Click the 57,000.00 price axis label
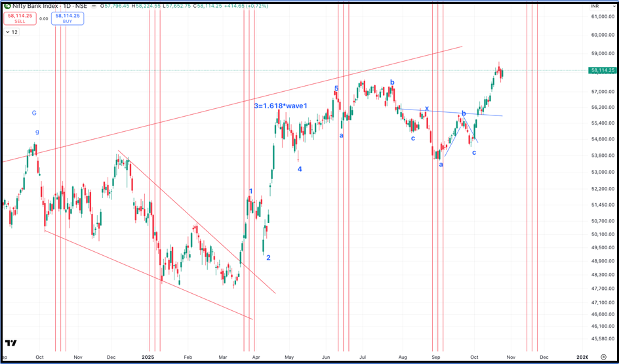Viewport: 619px width, 364px height. (x=604, y=92)
